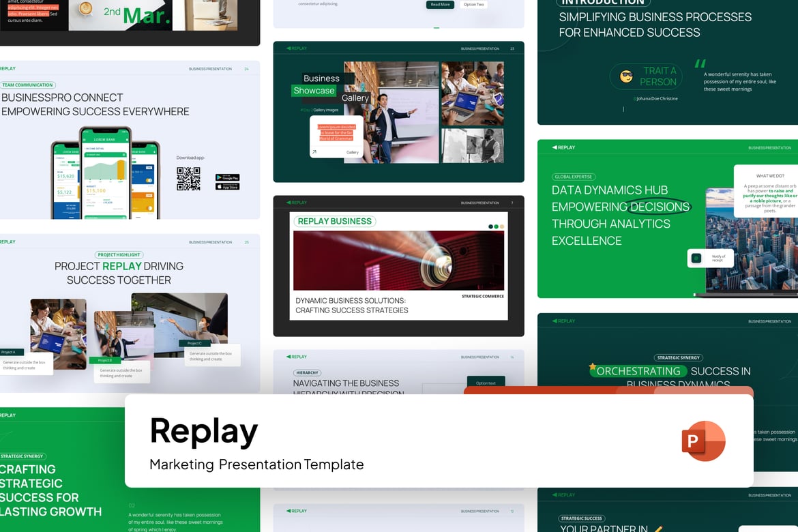Screen dimensions: 798x532
Task: Click the Notify of receipt card
Action: (711, 258)
